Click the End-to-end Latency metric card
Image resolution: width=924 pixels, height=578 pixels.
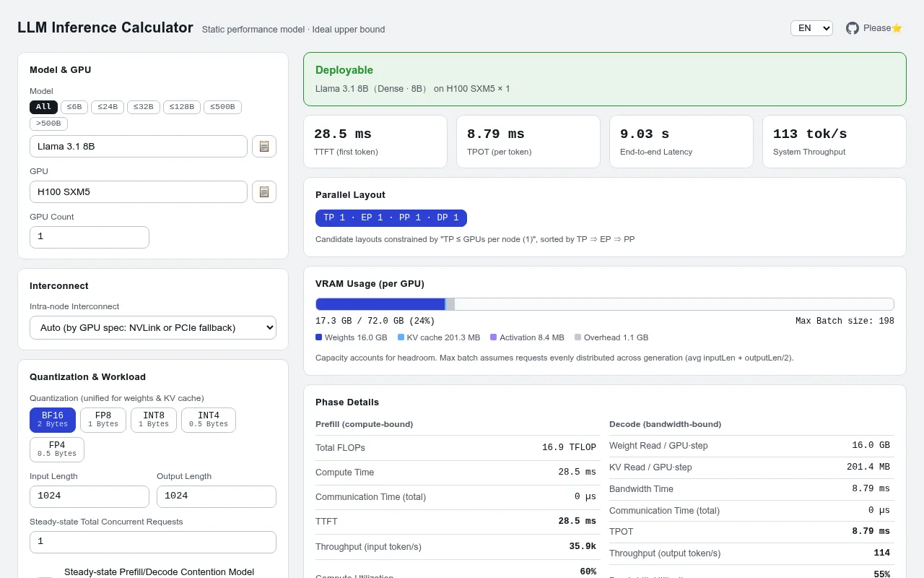[x=681, y=142]
